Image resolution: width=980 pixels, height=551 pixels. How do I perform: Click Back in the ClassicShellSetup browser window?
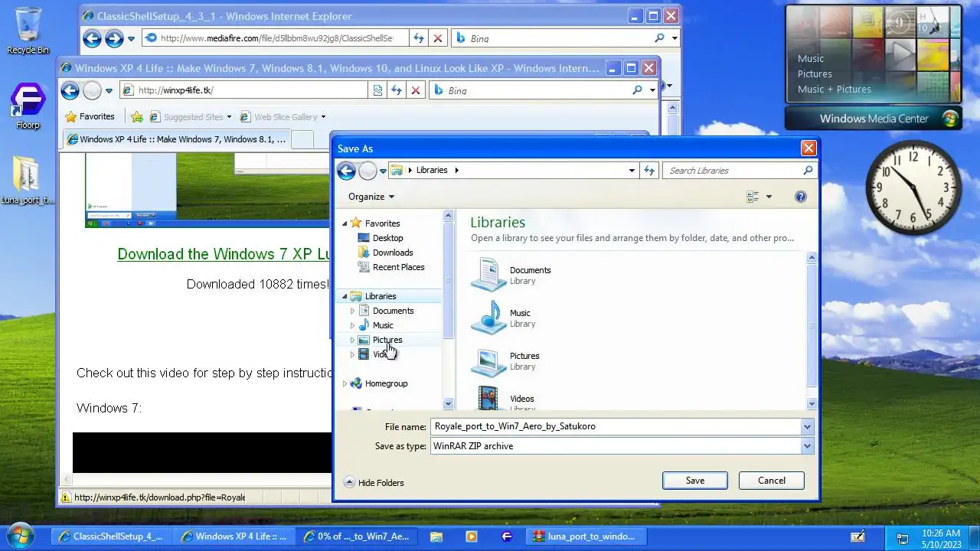92,38
